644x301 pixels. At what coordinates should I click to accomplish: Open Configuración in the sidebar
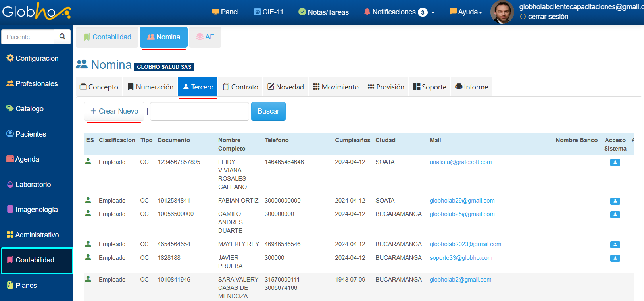click(33, 58)
